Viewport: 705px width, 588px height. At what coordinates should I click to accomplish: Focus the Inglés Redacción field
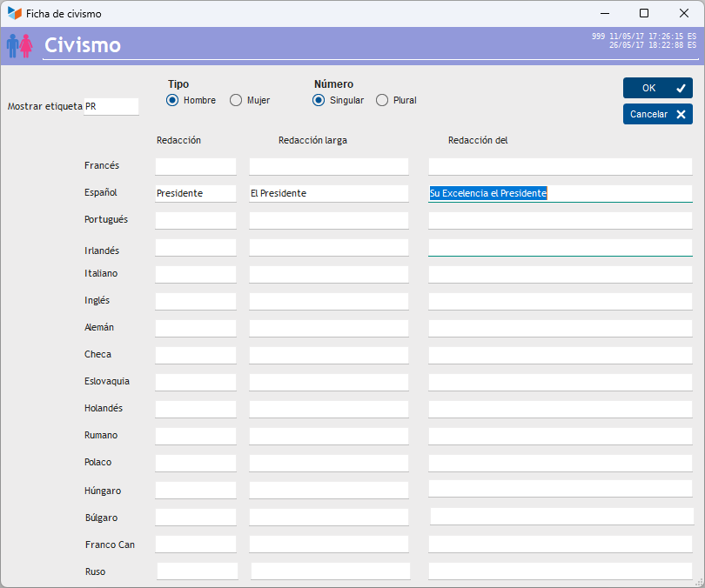tap(196, 301)
